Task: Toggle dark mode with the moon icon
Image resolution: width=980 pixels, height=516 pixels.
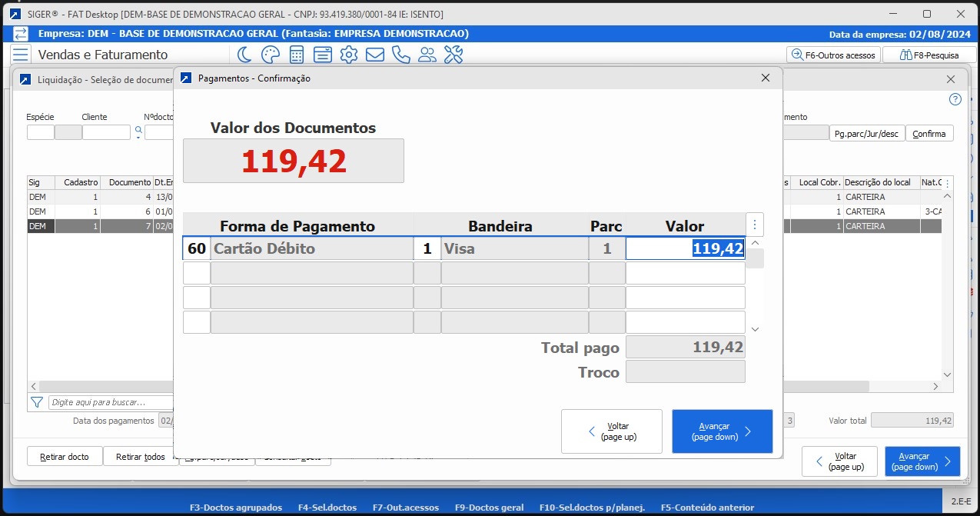Action: coord(244,55)
